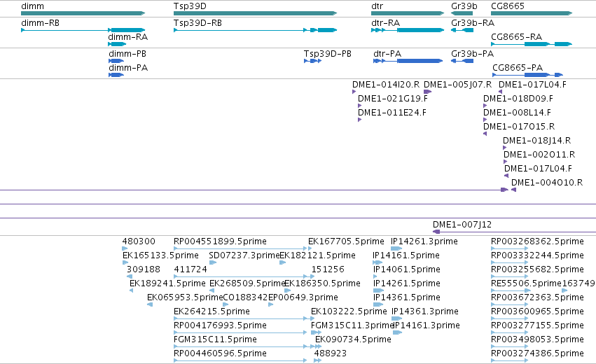Click the 151256 feature label

tap(328, 269)
